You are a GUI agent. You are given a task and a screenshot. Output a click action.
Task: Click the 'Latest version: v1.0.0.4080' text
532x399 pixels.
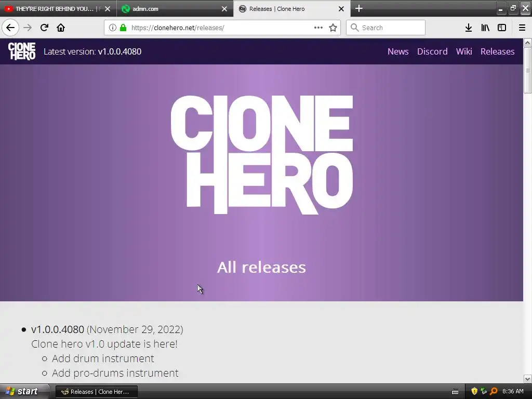[x=92, y=51]
